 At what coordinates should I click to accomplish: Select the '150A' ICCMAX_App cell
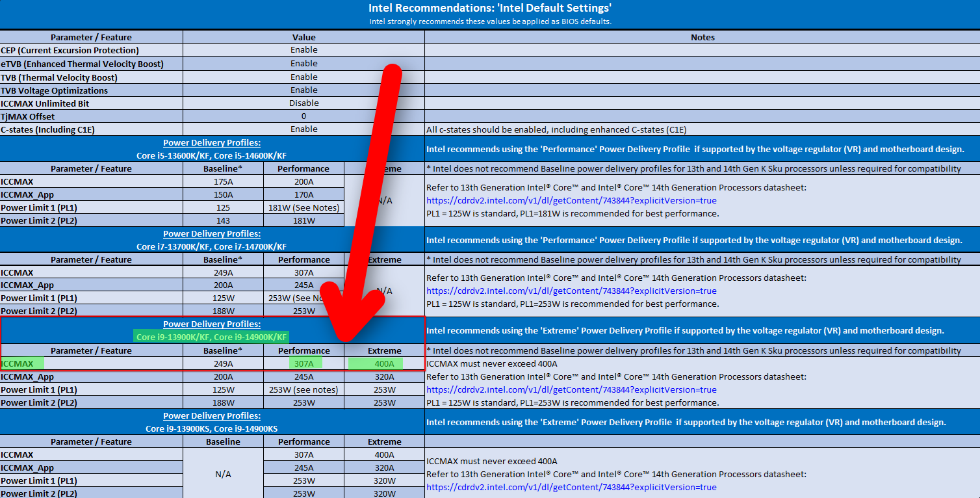pyautogui.click(x=223, y=194)
